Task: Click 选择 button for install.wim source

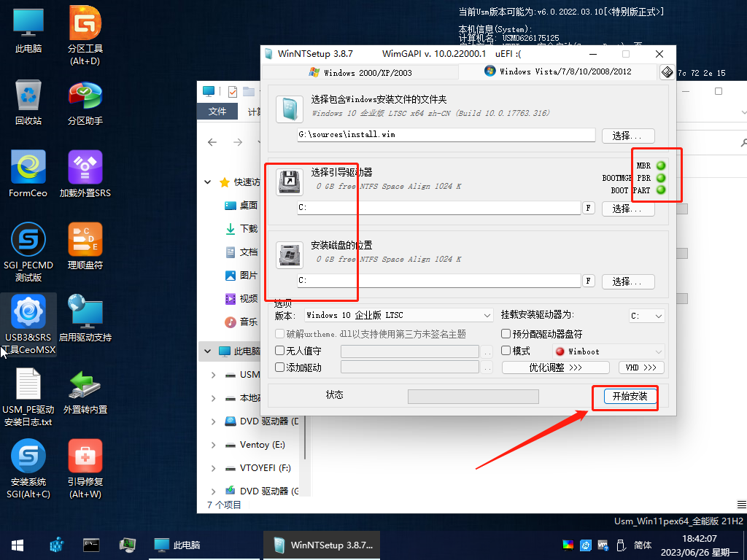Action: pyautogui.click(x=628, y=136)
